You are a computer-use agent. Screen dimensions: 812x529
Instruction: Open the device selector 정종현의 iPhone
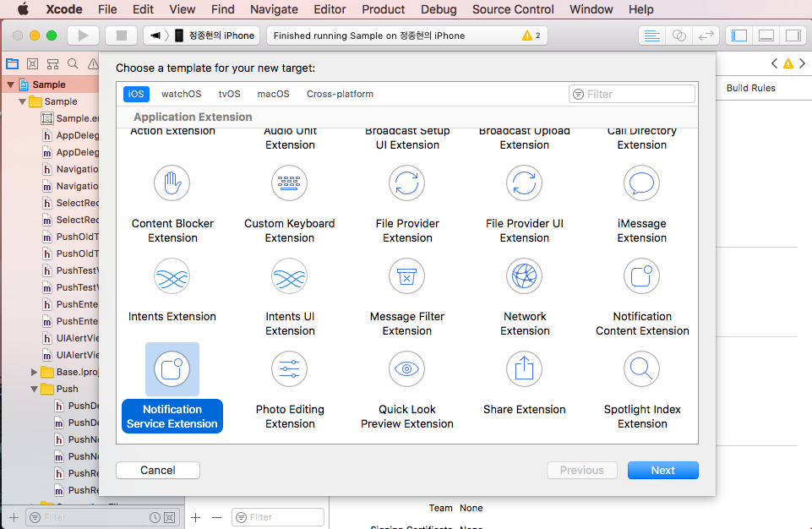tap(215, 35)
